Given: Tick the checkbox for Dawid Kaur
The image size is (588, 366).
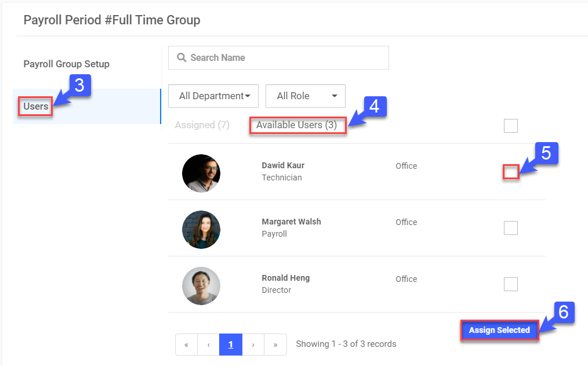Looking at the screenshot, I should pos(511,172).
